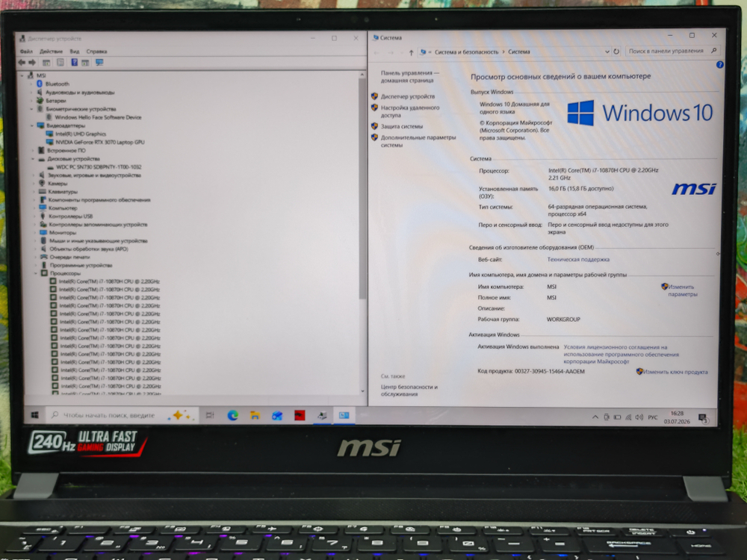Open the Файл menu in Device Manager
Image resolution: width=747 pixels, height=560 pixels.
pyautogui.click(x=26, y=52)
